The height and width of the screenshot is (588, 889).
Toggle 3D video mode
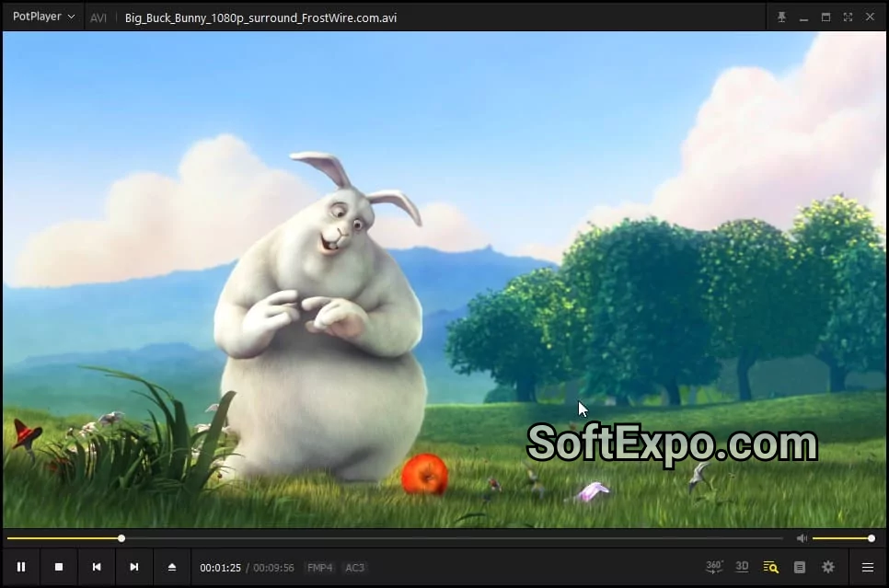(x=742, y=567)
